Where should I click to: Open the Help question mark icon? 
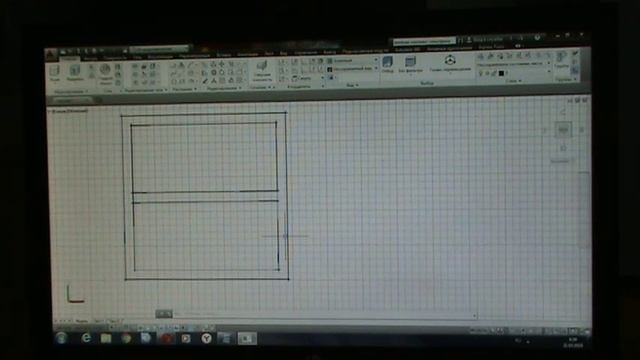tap(538, 38)
